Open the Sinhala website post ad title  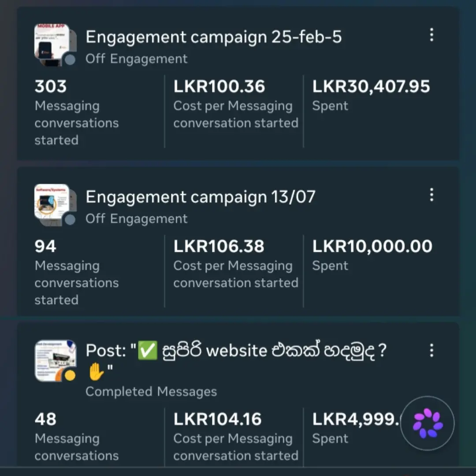pyautogui.click(x=236, y=361)
